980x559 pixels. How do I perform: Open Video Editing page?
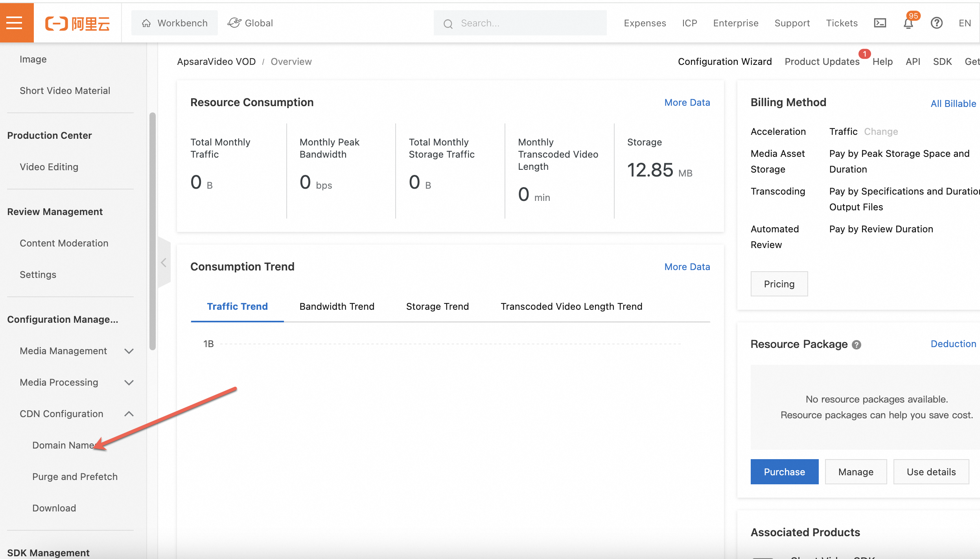(49, 167)
